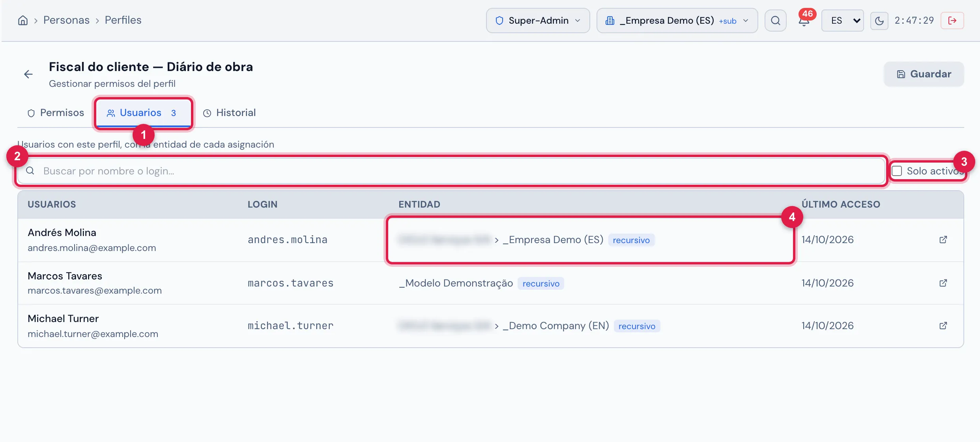The height and width of the screenshot is (442, 980).
Task: Click andres.molina@example.com email
Action: (92, 248)
